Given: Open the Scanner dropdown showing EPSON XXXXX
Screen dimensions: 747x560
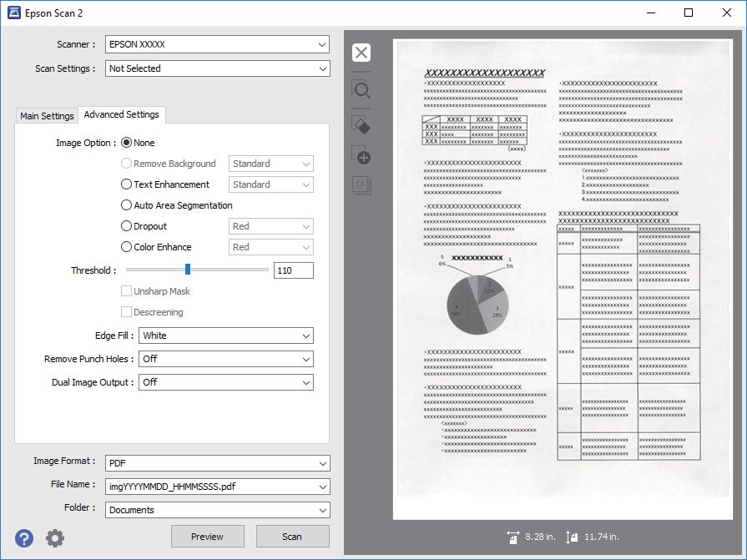Looking at the screenshot, I should click(217, 44).
